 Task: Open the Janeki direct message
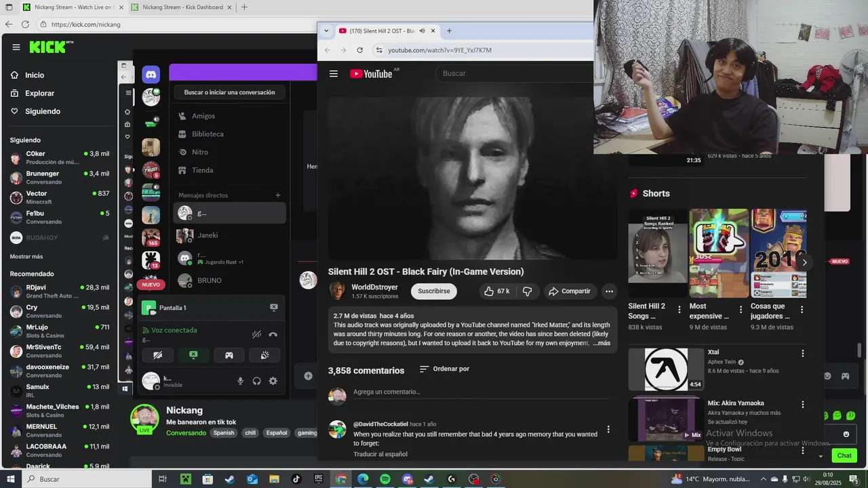(229, 235)
